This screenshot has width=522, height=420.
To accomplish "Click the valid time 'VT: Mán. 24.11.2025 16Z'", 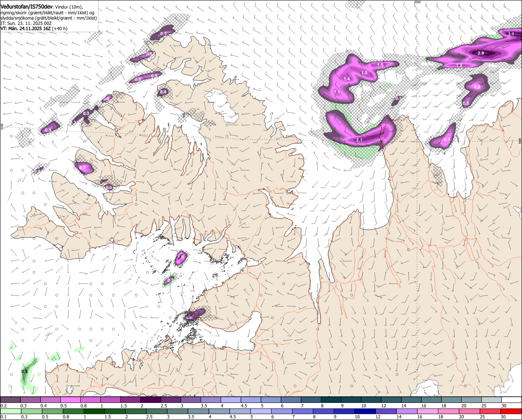I will click(x=24, y=29).
